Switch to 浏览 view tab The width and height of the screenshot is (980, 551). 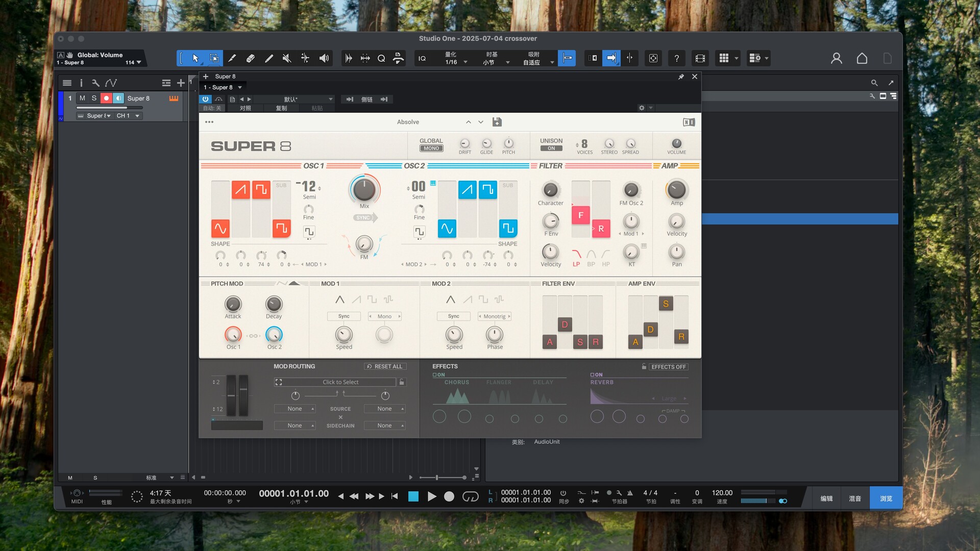[x=886, y=498]
